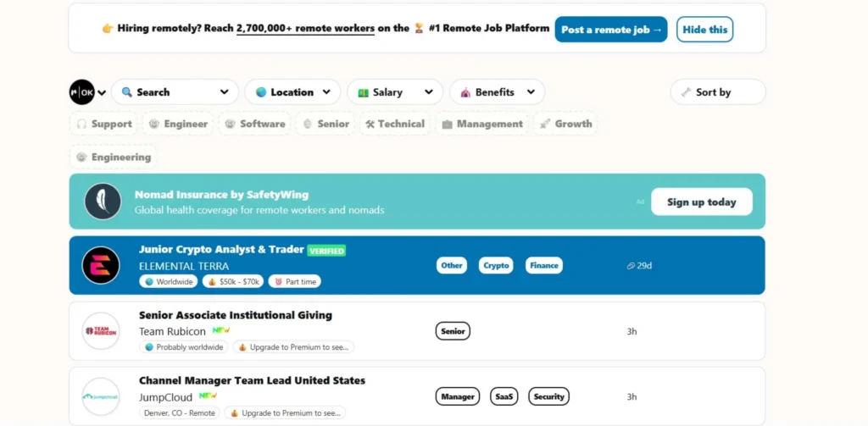
Task: Toggle the Engineer tag filter
Action: click(x=178, y=124)
